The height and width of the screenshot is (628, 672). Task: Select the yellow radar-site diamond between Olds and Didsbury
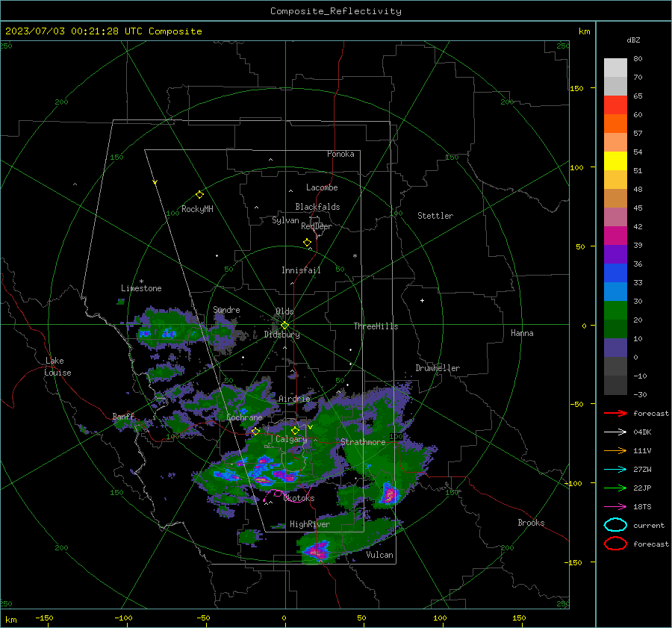(284, 326)
